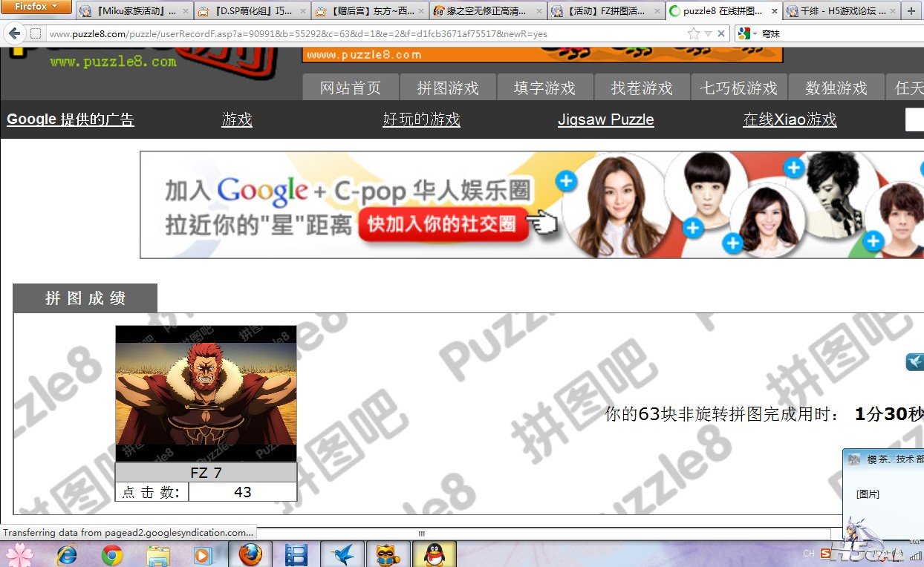This screenshot has height=567, width=924.
Task: Select the Firefox taskbar icon
Action: tap(251, 554)
